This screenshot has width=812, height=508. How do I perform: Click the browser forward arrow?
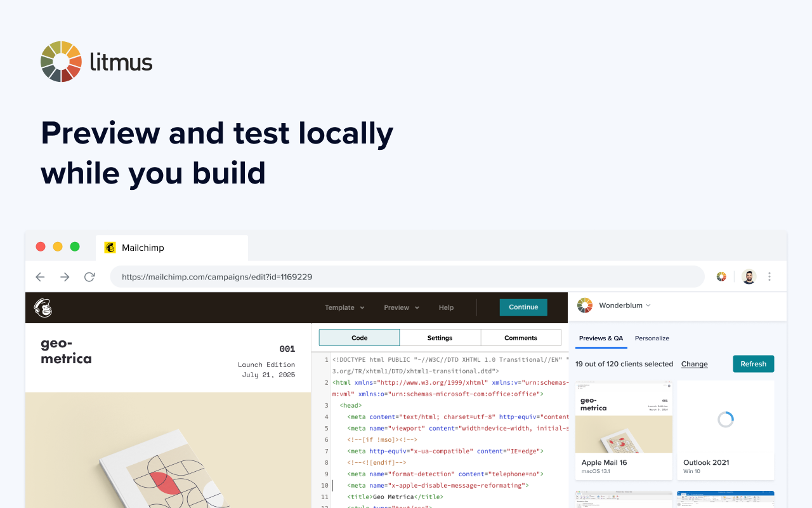[x=65, y=277]
